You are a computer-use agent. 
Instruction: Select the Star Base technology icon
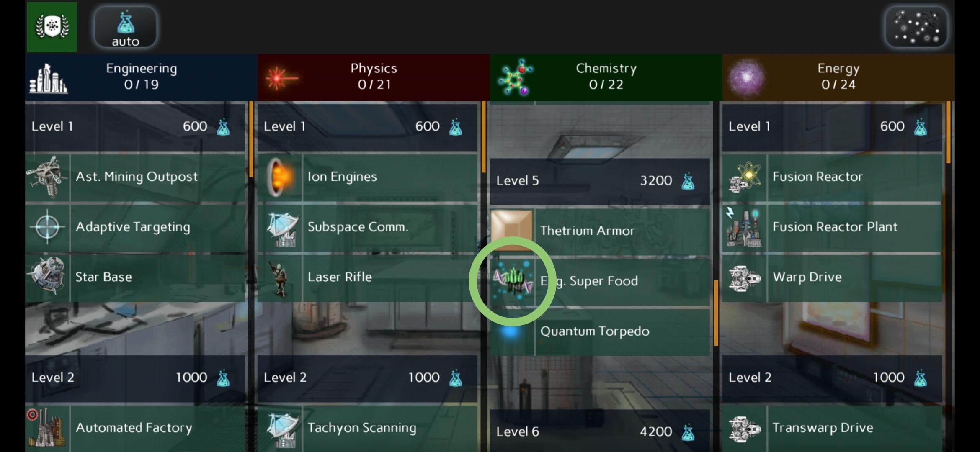(x=47, y=277)
